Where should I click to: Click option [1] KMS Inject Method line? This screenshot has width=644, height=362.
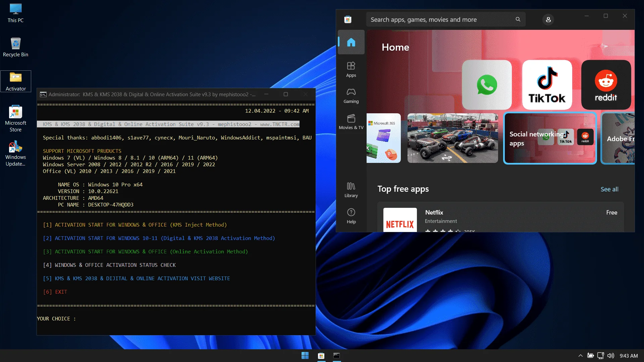[135, 225]
